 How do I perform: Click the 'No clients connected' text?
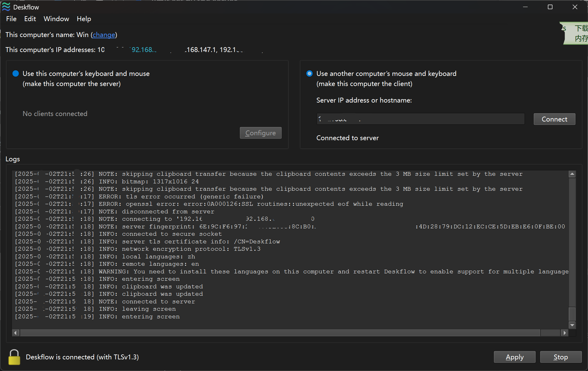point(55,114)
